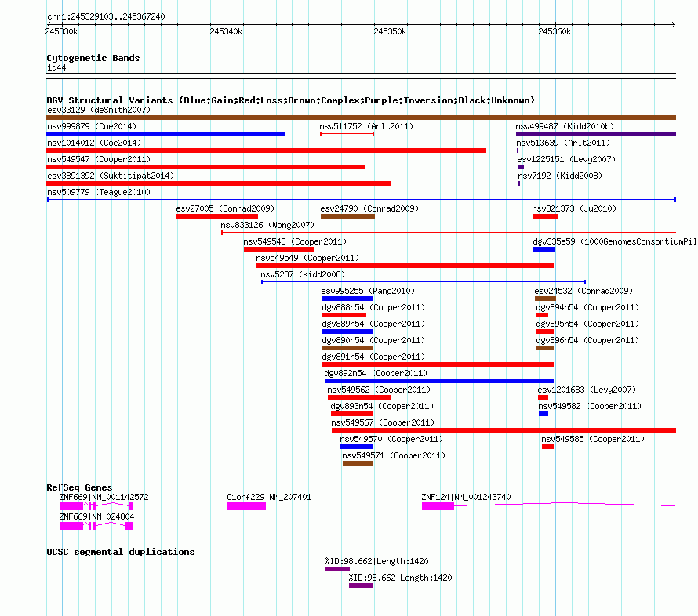Open nsv511752 (Arlt2011) variant

pyautogui.click(x=347, y=134)
